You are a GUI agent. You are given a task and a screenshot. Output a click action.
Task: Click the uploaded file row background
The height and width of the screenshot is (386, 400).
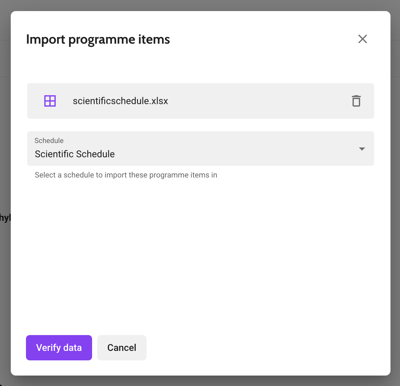tap(200, 101)
